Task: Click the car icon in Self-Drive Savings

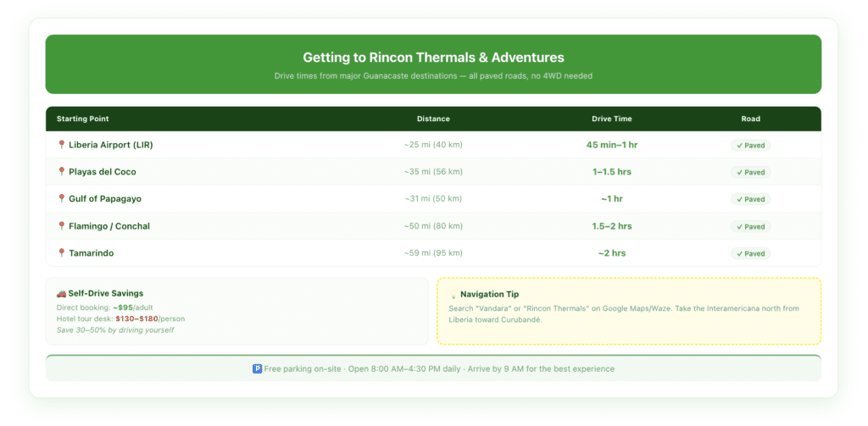Action: tap(61, 293)
